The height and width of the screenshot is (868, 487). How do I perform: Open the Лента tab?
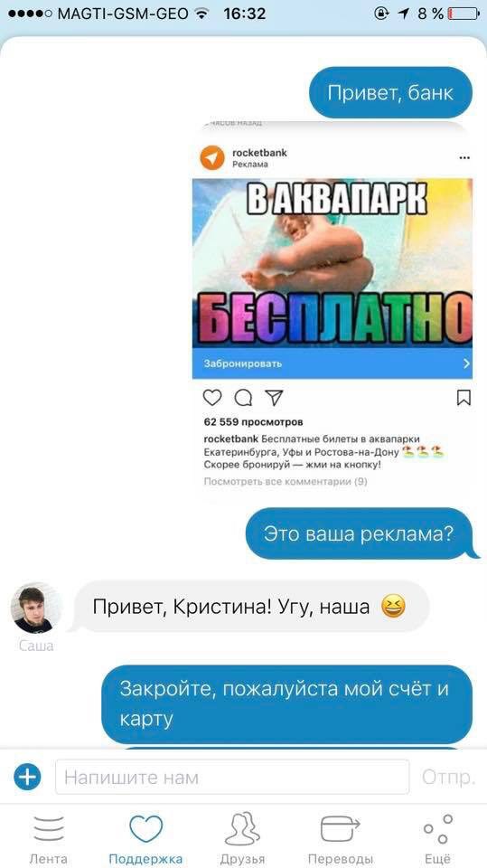[49, 838]
